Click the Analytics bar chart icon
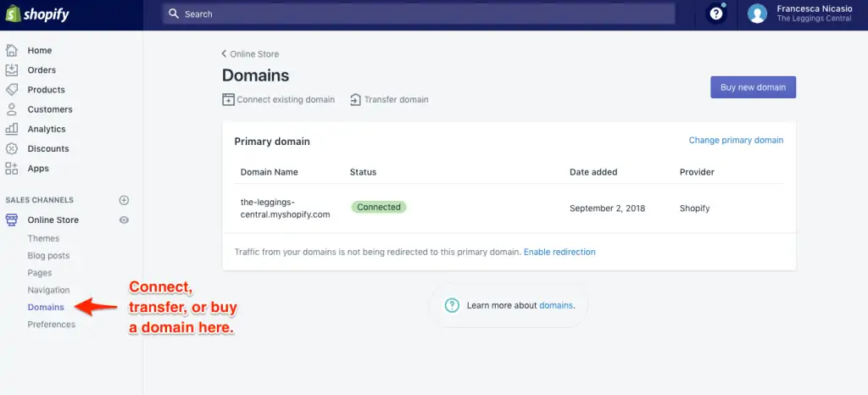Screen dimensions: 868x395 (12, 129)
